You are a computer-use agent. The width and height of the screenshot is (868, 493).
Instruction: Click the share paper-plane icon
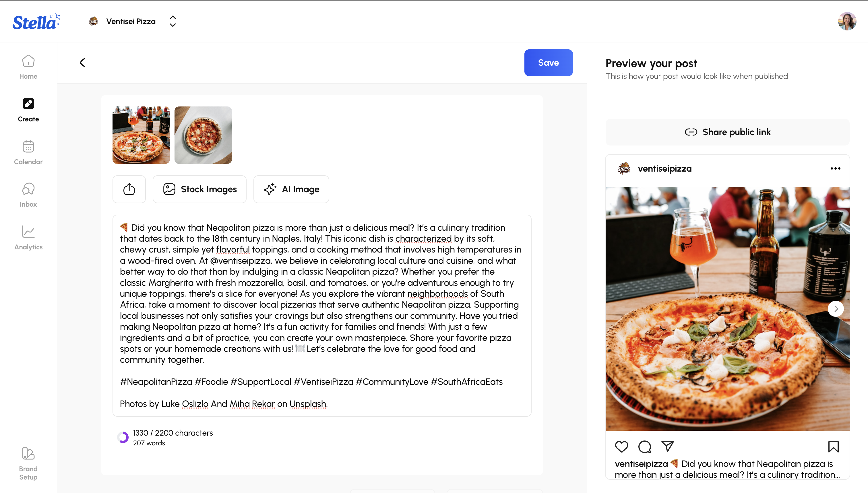pyautogui.click(x=668, y=447)
